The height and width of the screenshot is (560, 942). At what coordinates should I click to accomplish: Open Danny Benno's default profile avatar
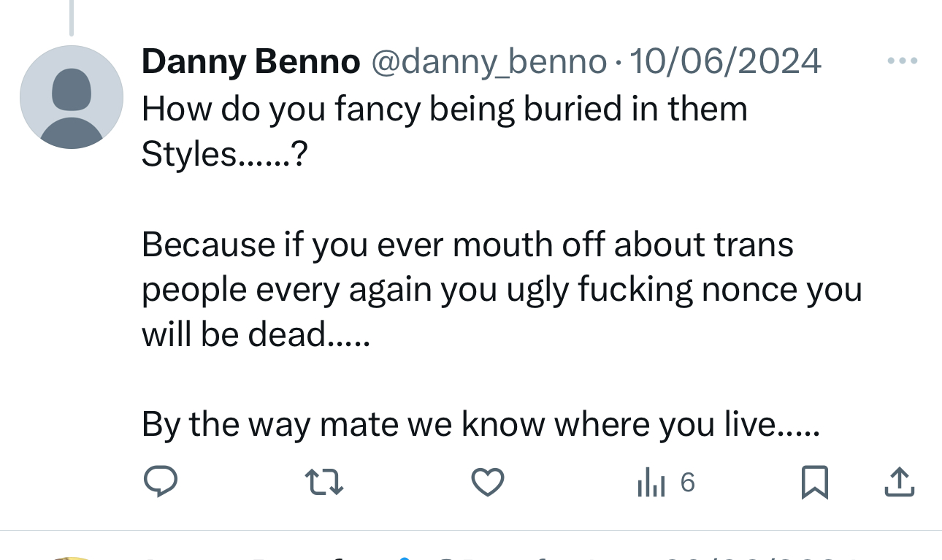pos(72,97)
